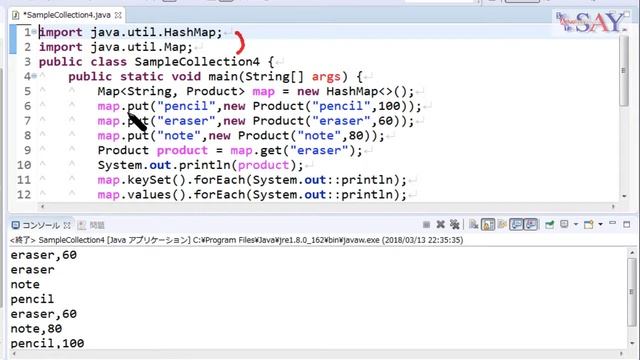Click 'values()' on line 12
The width and height of the screenshot is (640, 360).
(x=156, y=194)
